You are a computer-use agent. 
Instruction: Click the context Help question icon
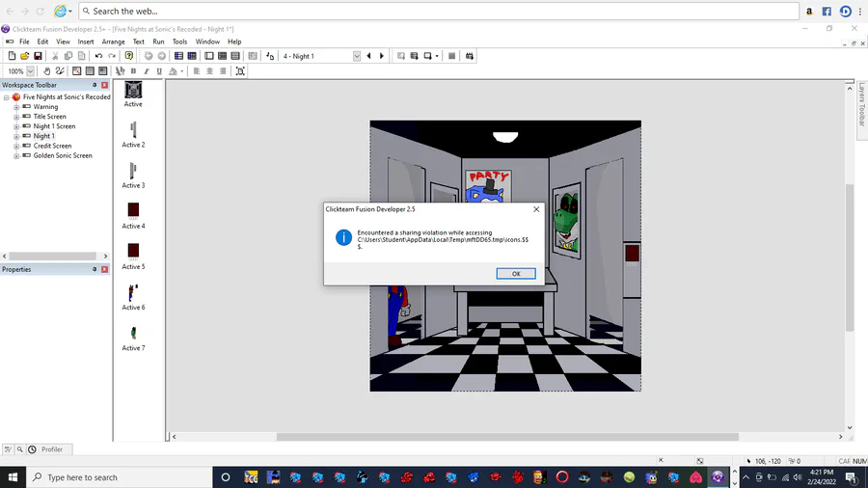[x=129, y=56]
